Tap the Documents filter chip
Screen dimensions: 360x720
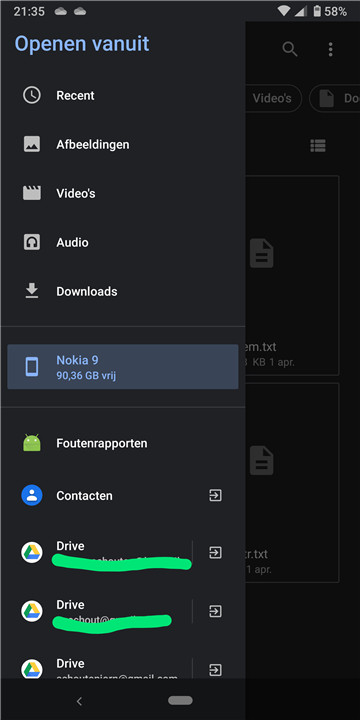pyautogui.click(x=335, y=98)
